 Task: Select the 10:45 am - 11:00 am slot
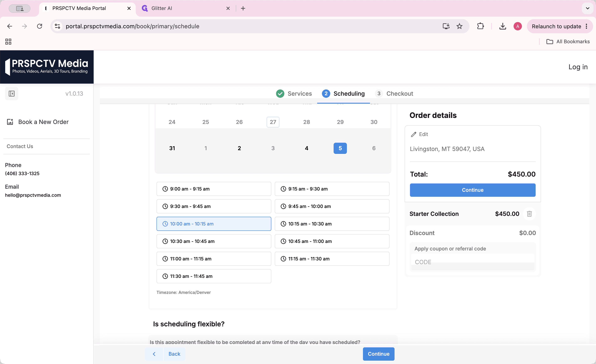click(x=332, y=241)
